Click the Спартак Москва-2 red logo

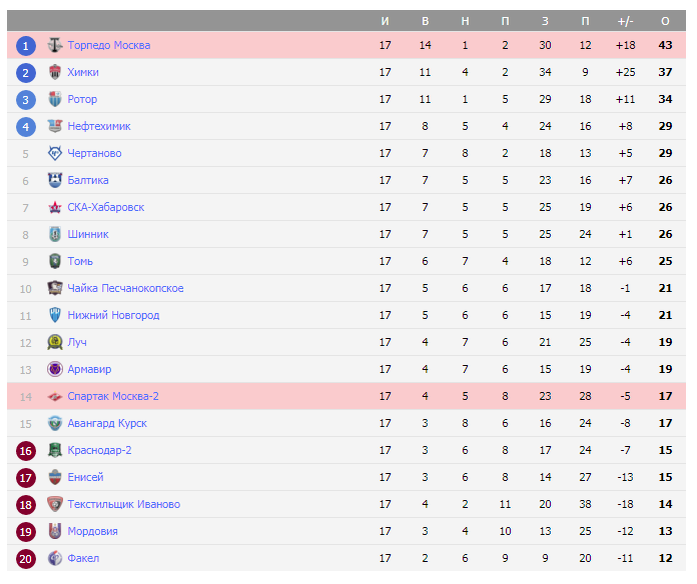pyautogui.click(x=55, y=396)
